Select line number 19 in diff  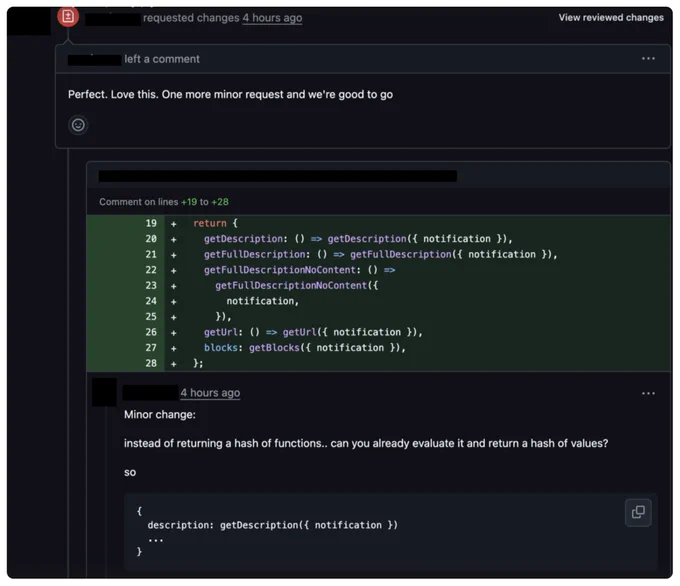(x=150, y=223)
